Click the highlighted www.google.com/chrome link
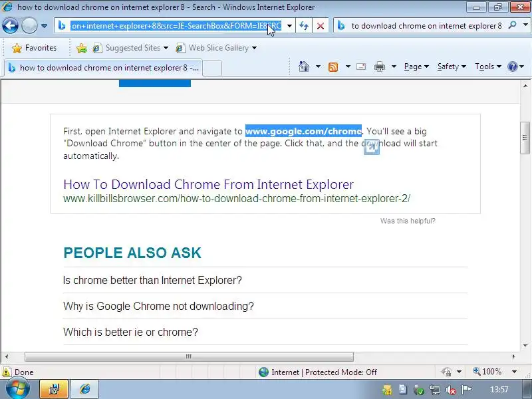 303,131
